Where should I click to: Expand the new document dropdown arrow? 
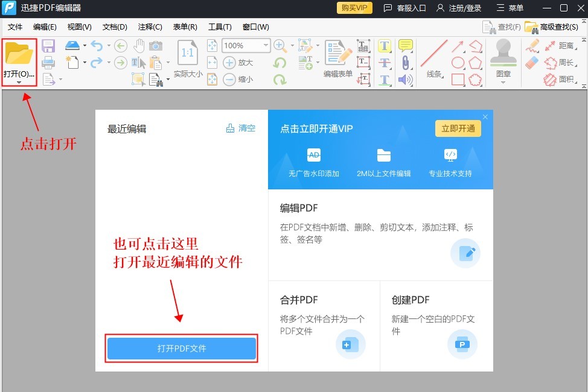(x=85, y=62)
